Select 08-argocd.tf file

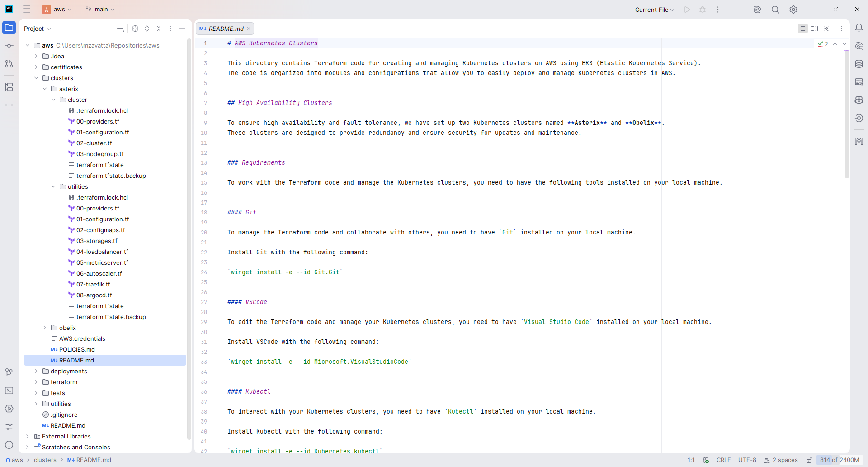(x=94, y=295)
